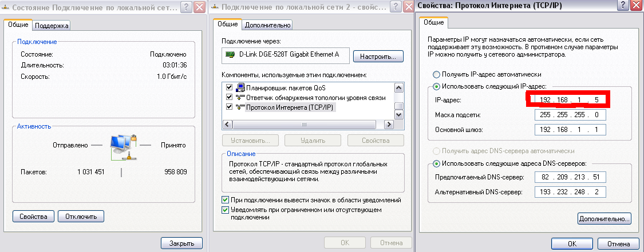Select the Протокол Интернета (TCP/IP) component
644x252 pixels.
point(290,107)
